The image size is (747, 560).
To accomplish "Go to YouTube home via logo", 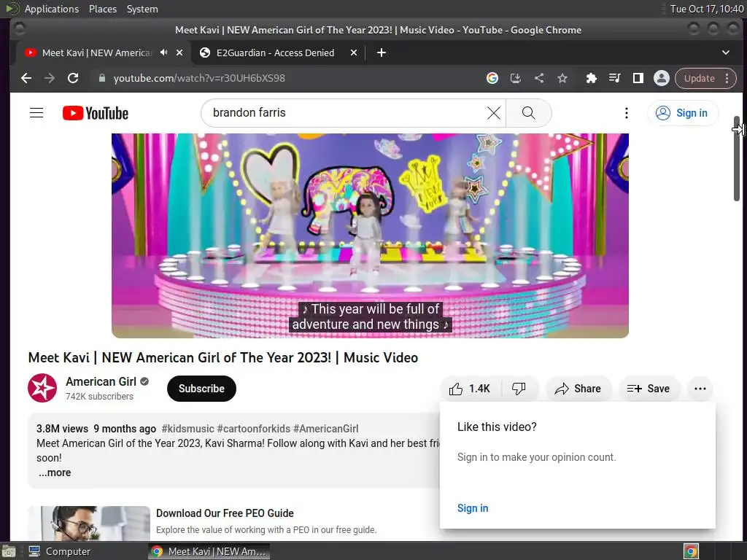I will (x=96, y=113).
